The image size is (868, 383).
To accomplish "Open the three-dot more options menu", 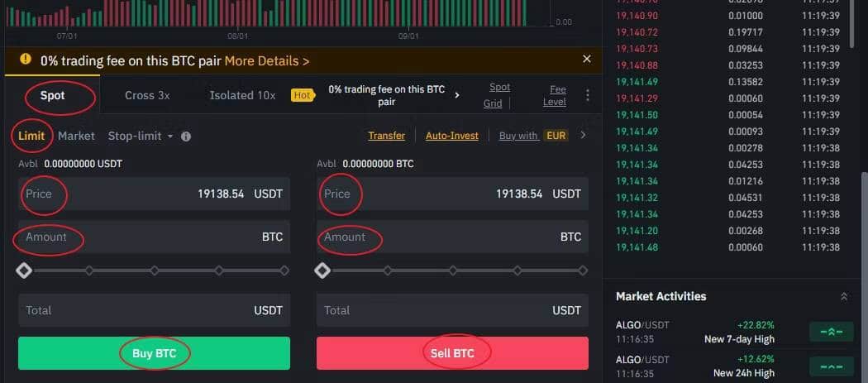I will pos(588,95).
